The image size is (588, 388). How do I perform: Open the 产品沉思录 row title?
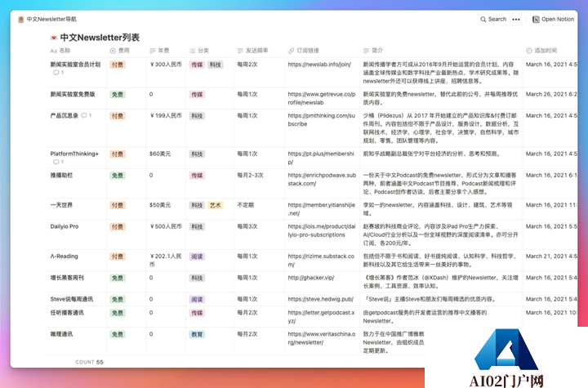(65, 115)
